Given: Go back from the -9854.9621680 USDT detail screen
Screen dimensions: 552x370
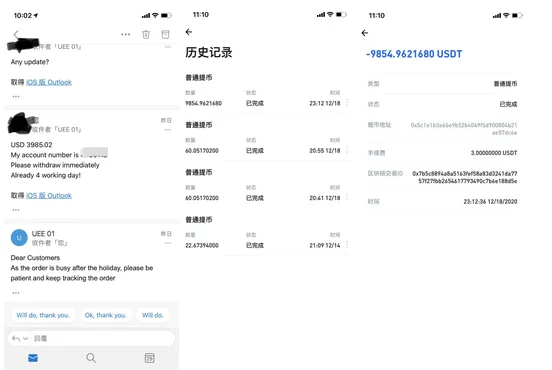Looking at the screenshot, I should click(365, 33).
